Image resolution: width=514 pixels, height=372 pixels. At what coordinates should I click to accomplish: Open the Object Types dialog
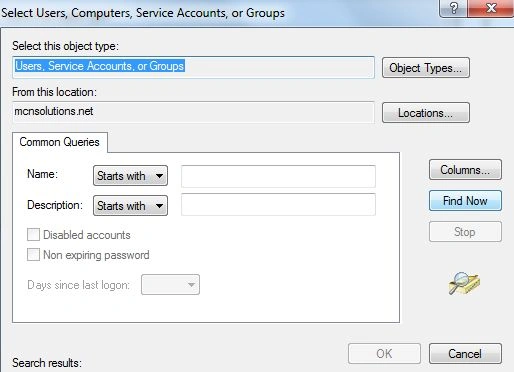click(x=426, y=68)
